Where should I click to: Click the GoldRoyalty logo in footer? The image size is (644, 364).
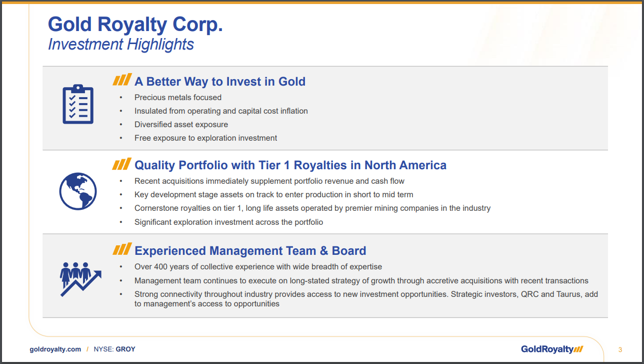tap(551, 349)
